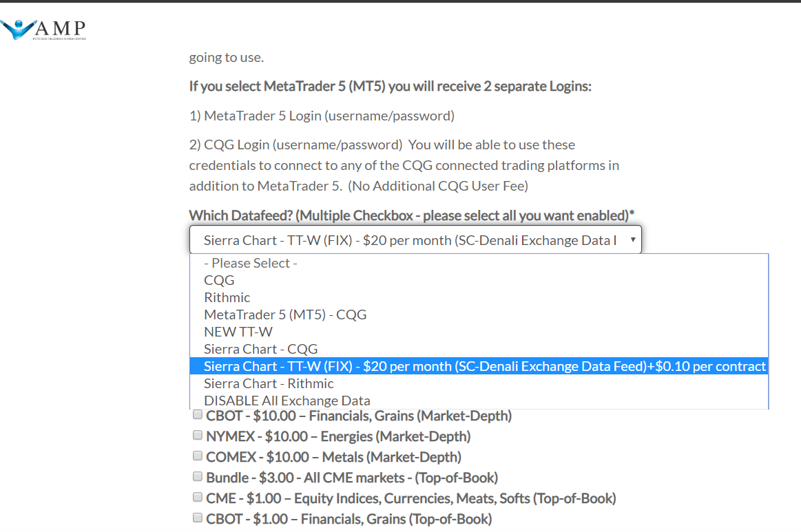
Task: Click the MetaTrader 5 two Logins heading
Action: [391, 86]
